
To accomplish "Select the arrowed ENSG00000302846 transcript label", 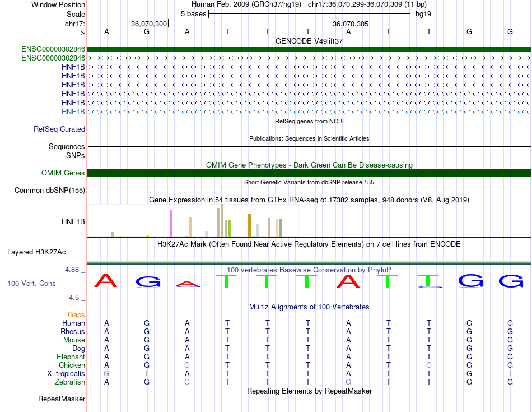I will coord(53,58).
